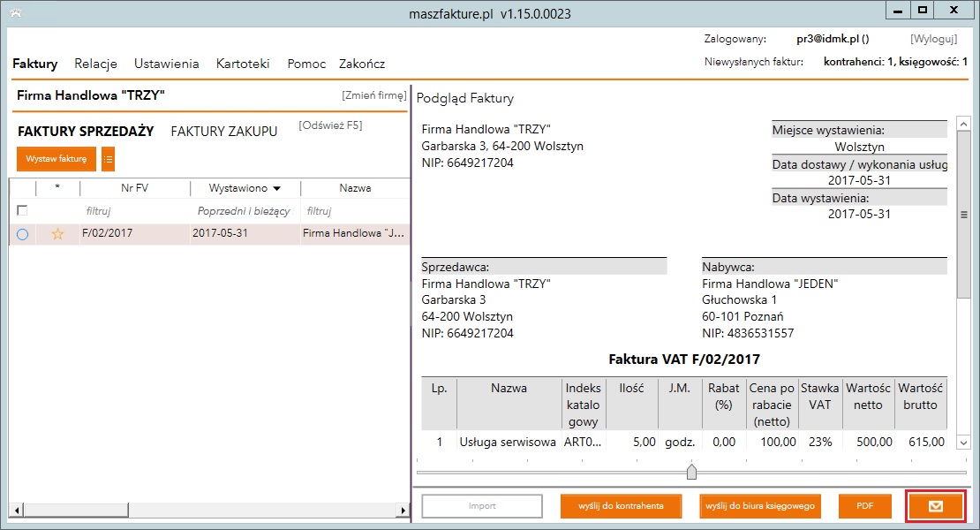Viewport: 980px width, 530px height.
Task: Click the Podgląd Faktury panel heading
Action: (465, 99)
